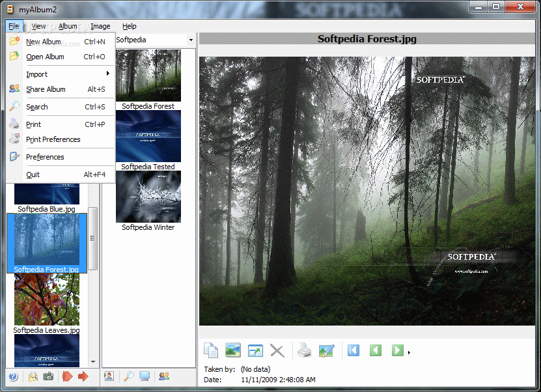Screen dimensions: 541x392
Task: Open Print Preferences menu entry
Action: point(61,139)
